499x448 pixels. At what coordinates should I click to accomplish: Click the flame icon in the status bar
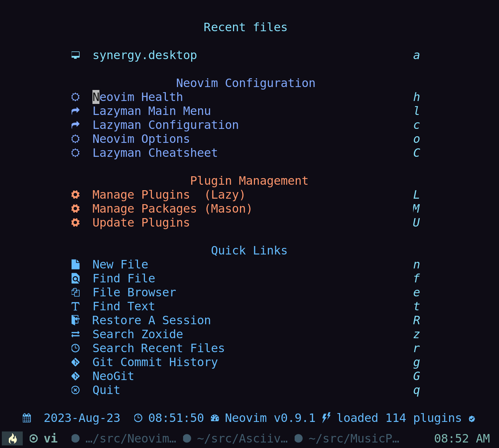click(12, 438)
